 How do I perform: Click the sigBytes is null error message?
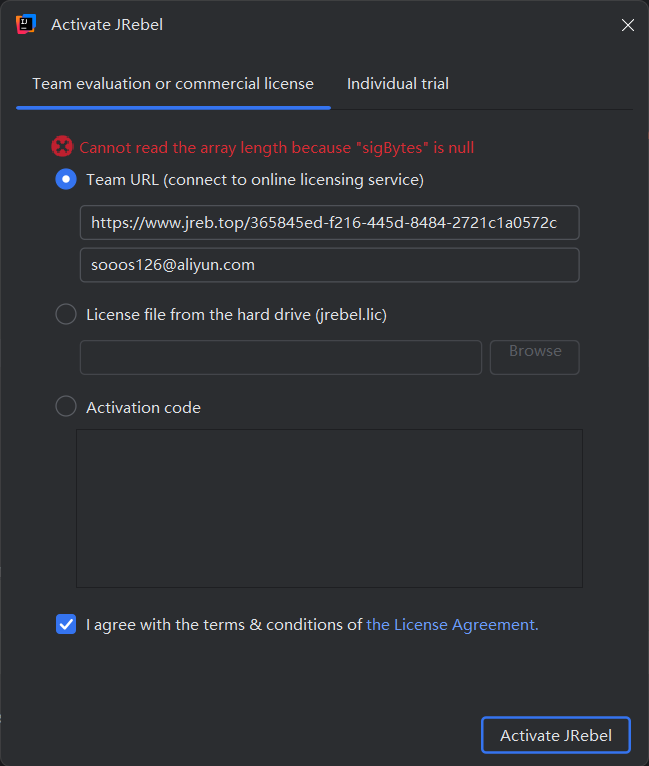click(x=276, y=148)
